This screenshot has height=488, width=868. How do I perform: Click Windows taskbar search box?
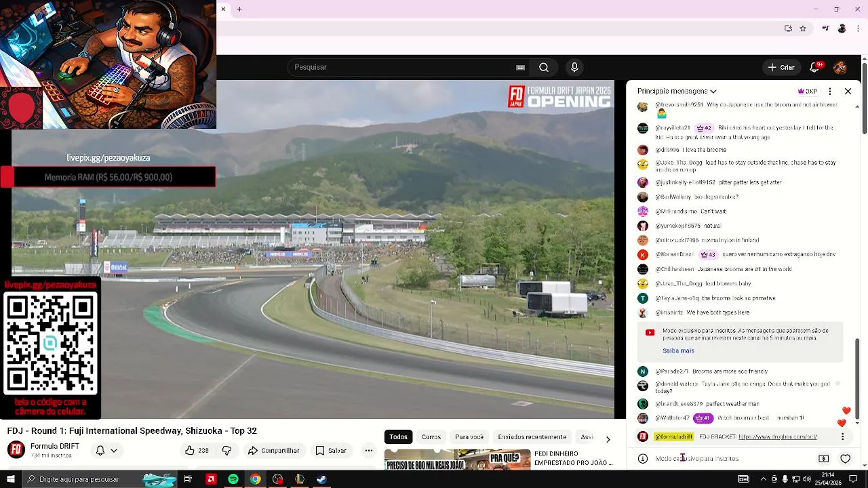[x=100, y=479]
